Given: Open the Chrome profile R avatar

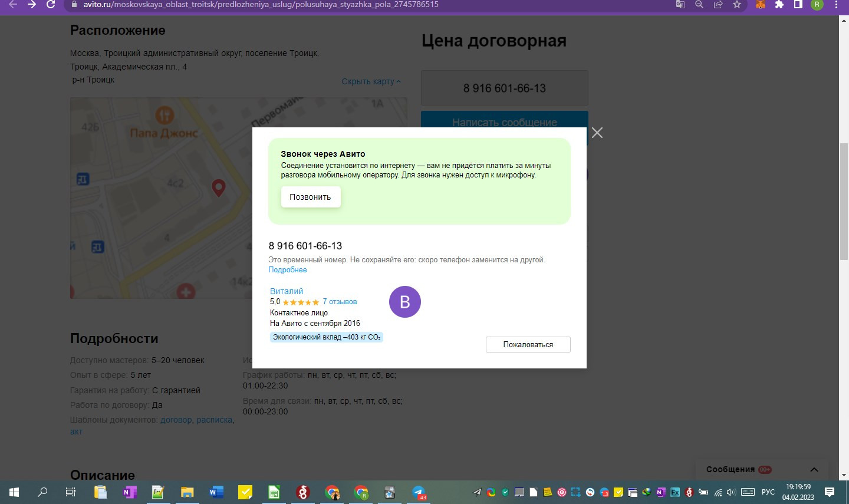Looking at the screenshot, I should 817,4.
